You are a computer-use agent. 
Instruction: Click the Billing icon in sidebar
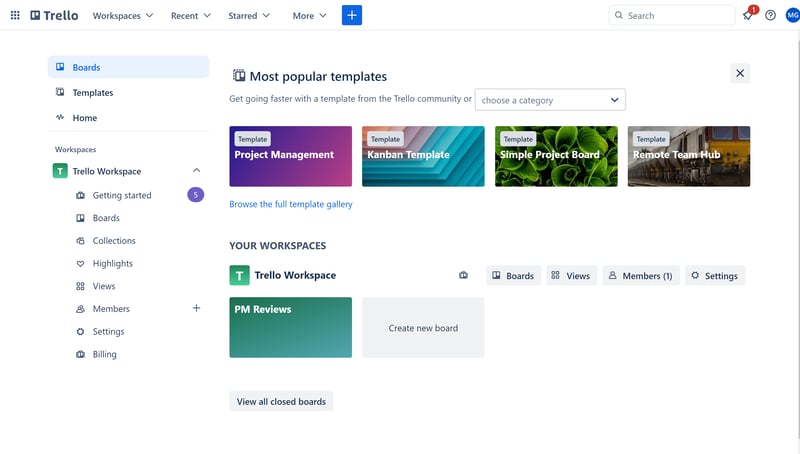point(80,354)
